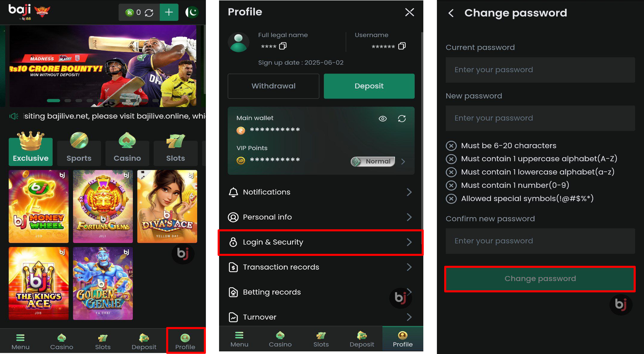The image size is (644, 354).
Task: Open Personal info row
Action: point(321,217)
